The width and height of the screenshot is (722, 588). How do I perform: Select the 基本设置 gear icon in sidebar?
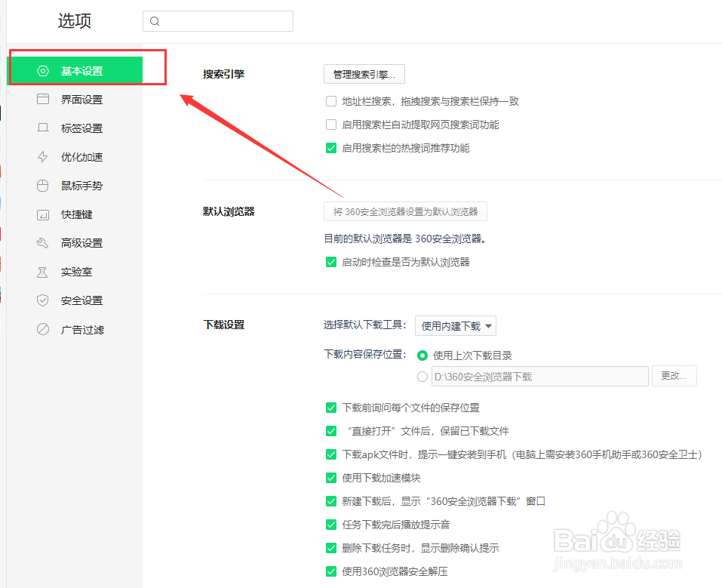tap(44, 69)
